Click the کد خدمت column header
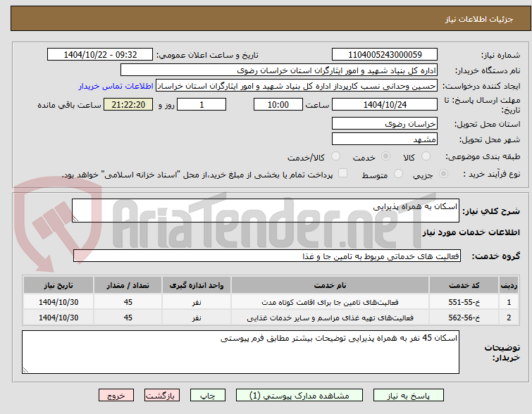Image resolution: width=532 pixels, height=414 pixels. [464, 285]
